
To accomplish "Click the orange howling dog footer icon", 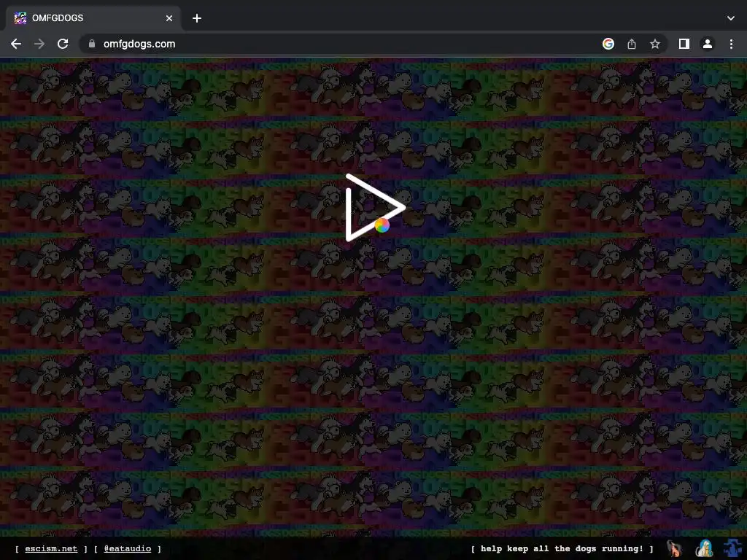I will tap(674, 548).
